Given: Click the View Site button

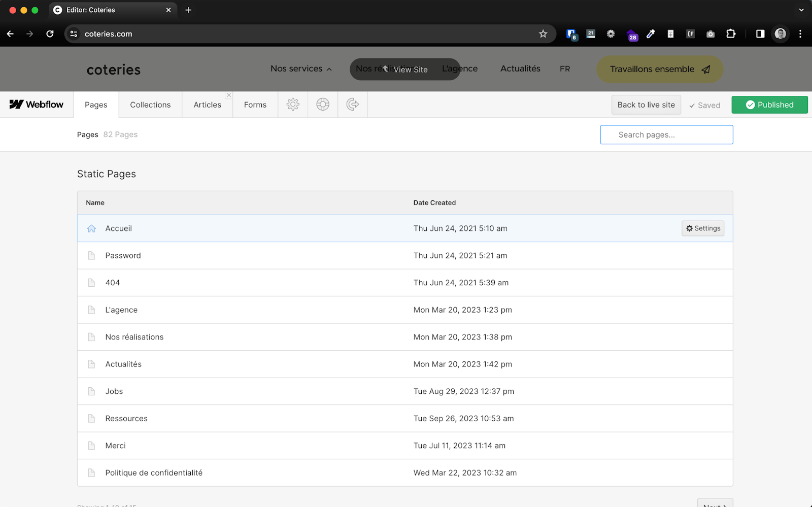Looking at the screenshot, I should click(405, 70).
